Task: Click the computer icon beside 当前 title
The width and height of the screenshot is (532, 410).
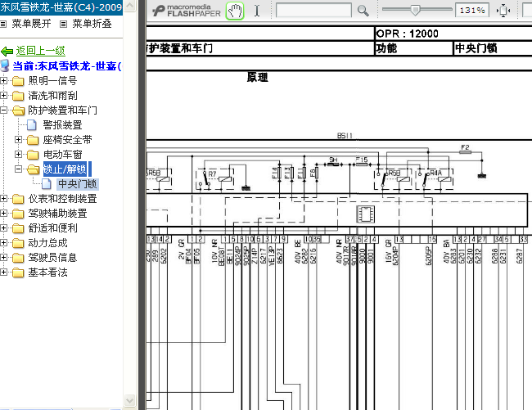Action: click(x=5, y=65)
